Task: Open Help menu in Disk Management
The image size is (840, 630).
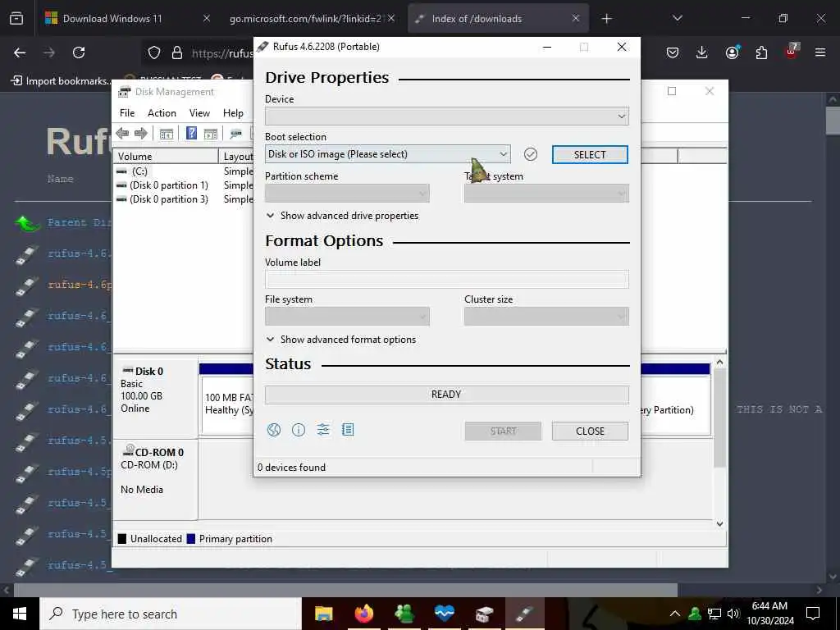Action: click(x=233, y=113)
